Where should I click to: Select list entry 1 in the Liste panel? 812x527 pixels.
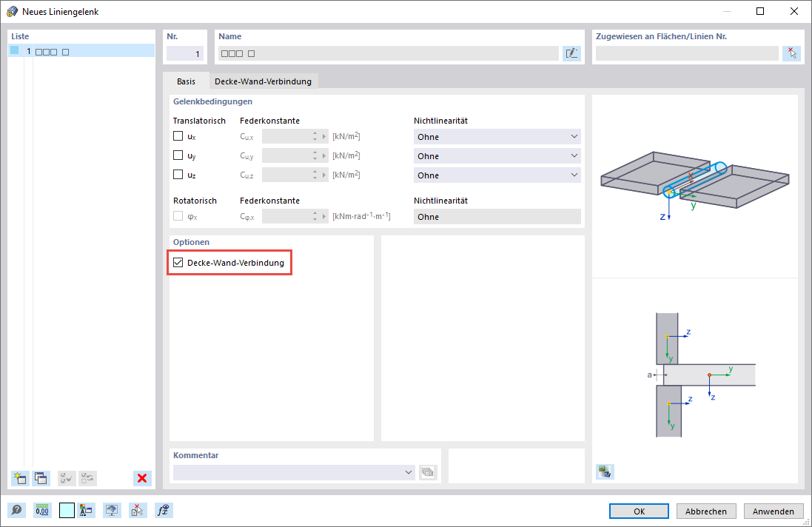coord(81,51)
